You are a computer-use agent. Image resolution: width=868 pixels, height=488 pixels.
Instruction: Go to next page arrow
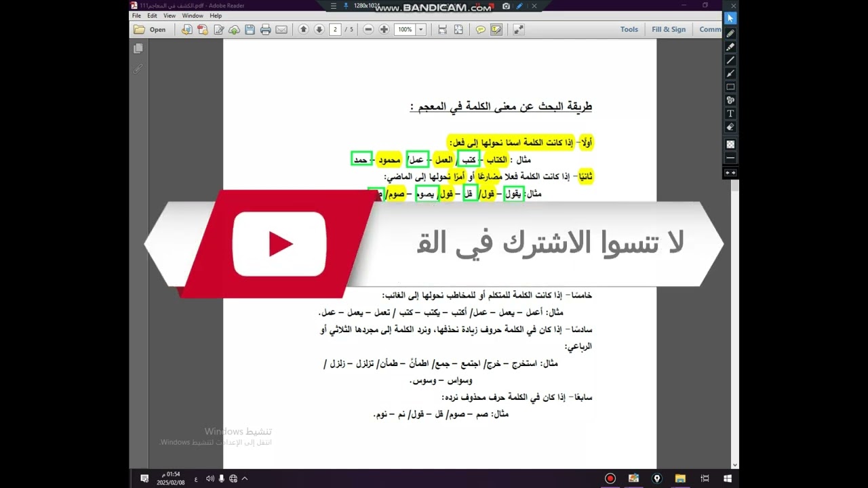[x=319, y=30]
